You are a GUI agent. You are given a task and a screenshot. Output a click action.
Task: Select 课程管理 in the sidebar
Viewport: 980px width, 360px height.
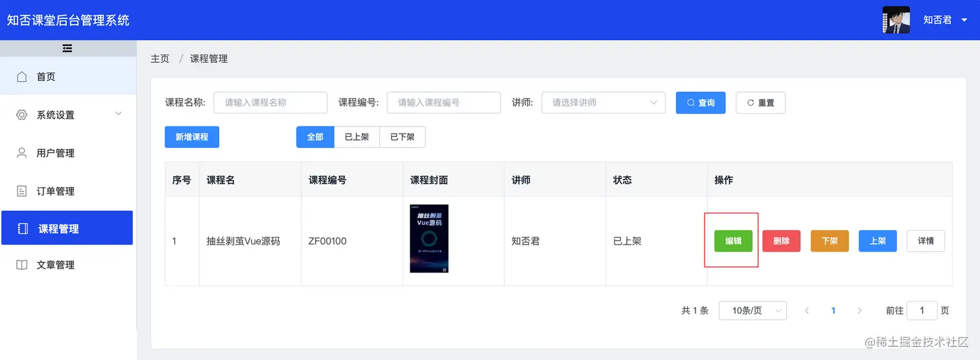(67, 228)
